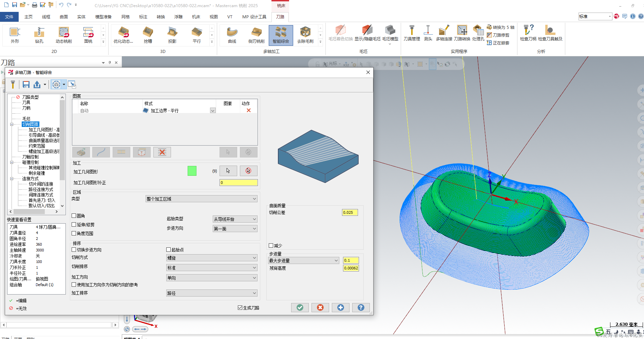This screenshot has height=339, width=644.
Task: Choose the 曲线 multiaxis curve icon
Action: point(232,35)
